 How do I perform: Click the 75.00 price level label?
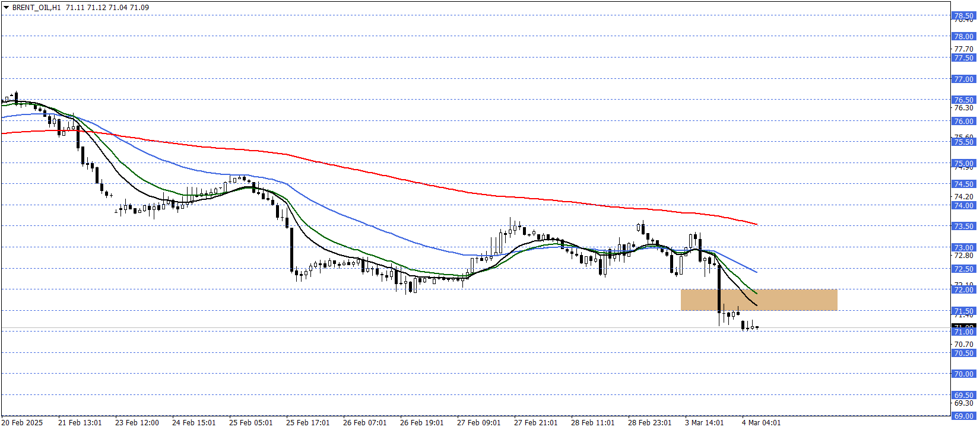tap(963, 164)
